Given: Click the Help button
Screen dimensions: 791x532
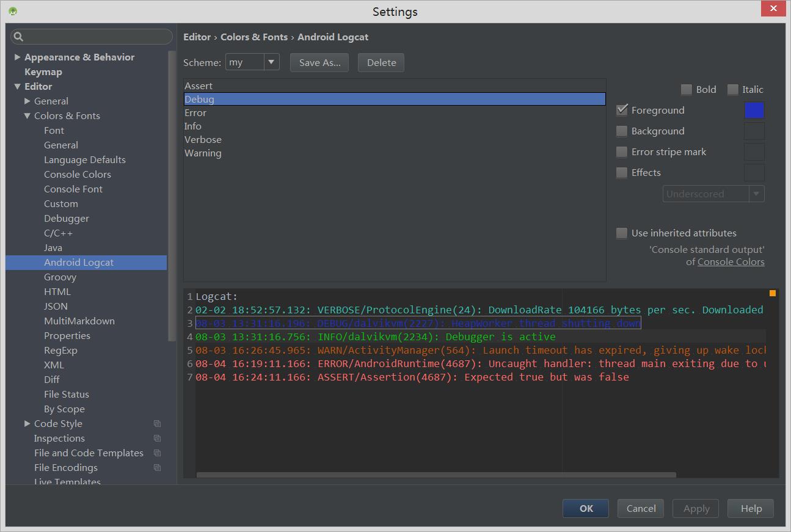Looking at the screenshot, I should coord(751,508).
